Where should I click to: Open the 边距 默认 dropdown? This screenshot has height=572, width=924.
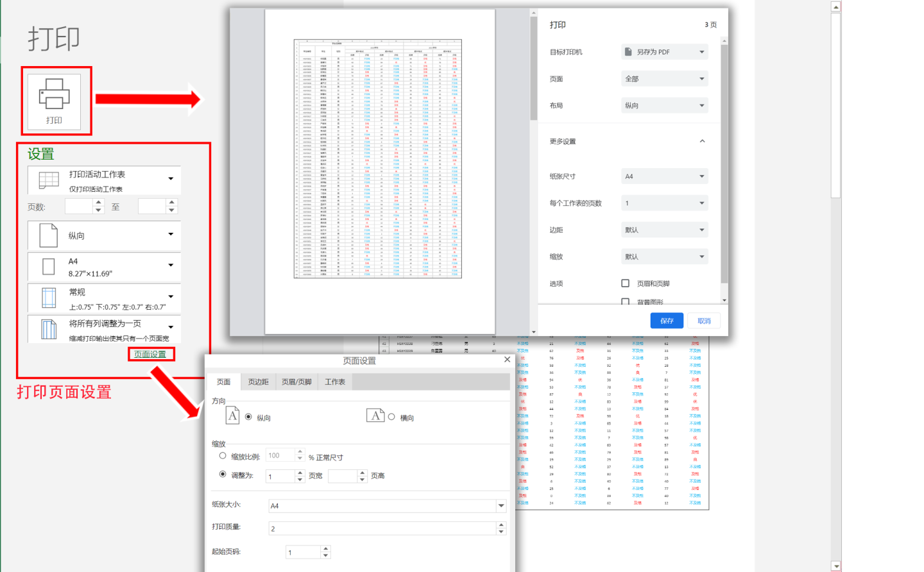tap(664, 230)
